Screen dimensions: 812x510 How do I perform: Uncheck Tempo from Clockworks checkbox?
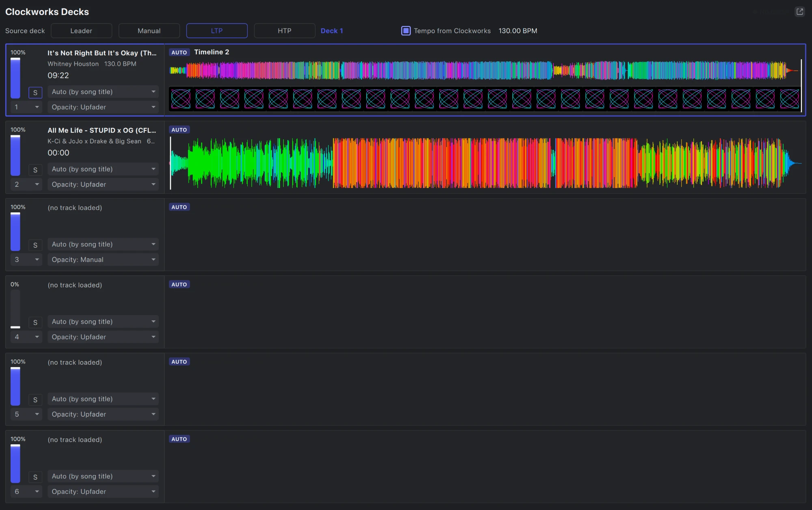[x=406, y=31]
